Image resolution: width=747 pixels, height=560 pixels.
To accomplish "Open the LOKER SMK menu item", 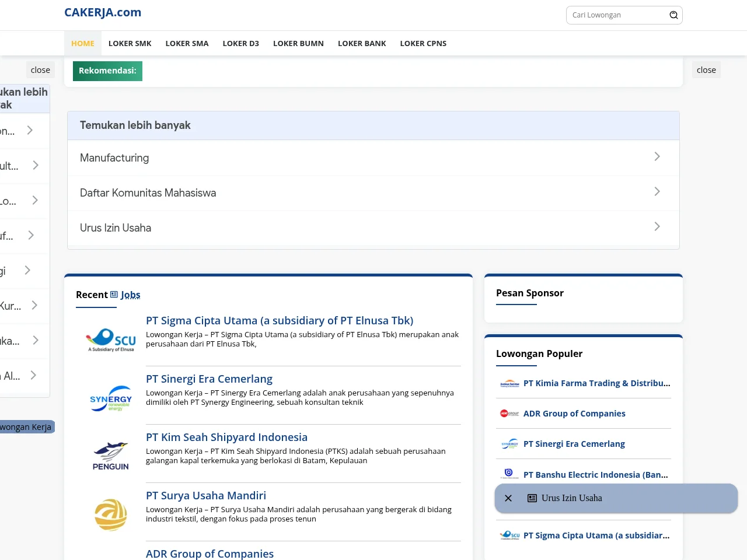I will [130, 43].
